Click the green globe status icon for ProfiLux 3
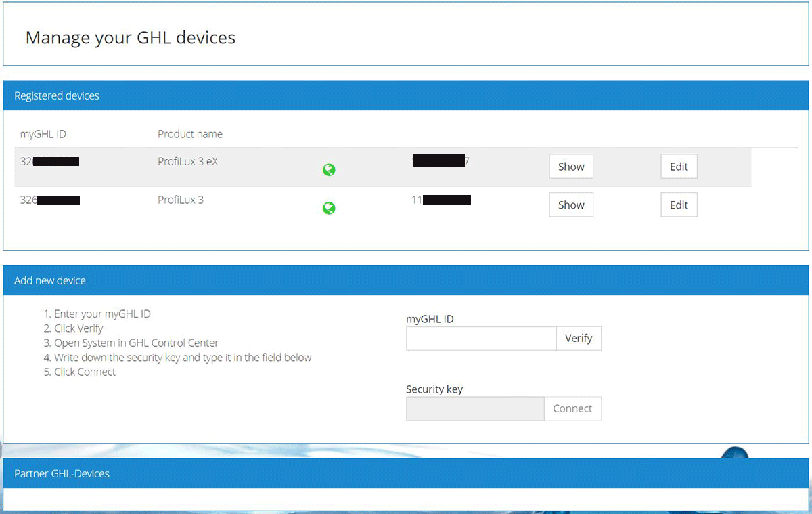Screen dimensions: 812x514 [x=329, y=209]
